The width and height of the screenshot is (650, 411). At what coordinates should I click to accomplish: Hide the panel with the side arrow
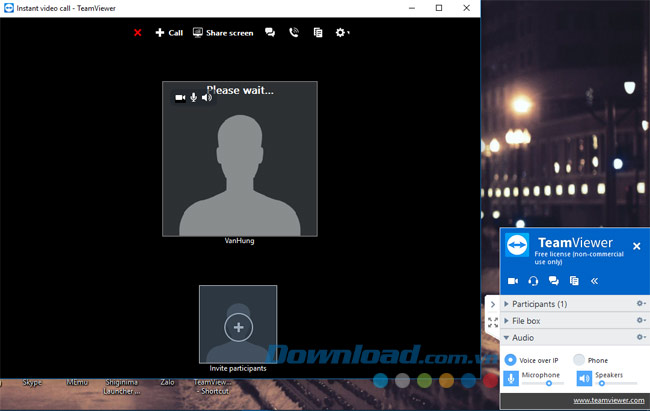(x=492, y=305)
